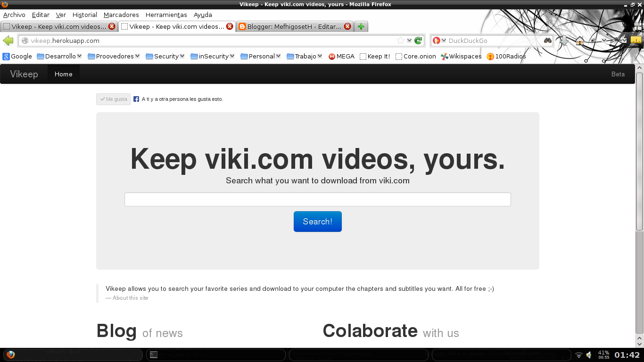
Task: Click the 01:42 clock in taskbar
Action: (x=627, y=355)
